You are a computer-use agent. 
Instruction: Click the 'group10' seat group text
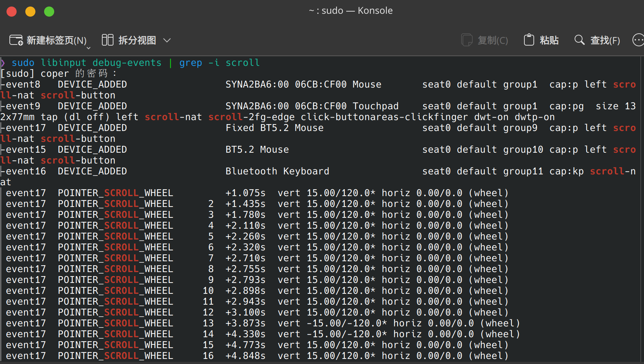[523, 149]
